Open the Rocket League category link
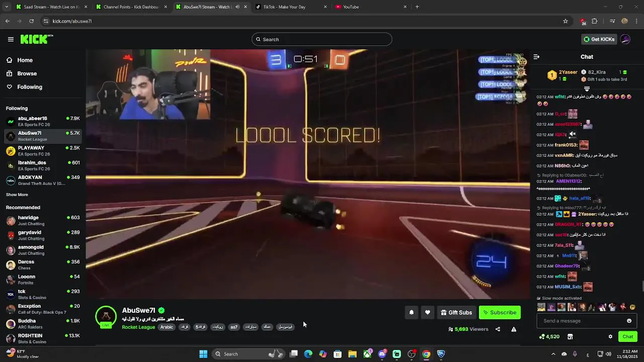644x362 pixels. [x=138, y=327]
